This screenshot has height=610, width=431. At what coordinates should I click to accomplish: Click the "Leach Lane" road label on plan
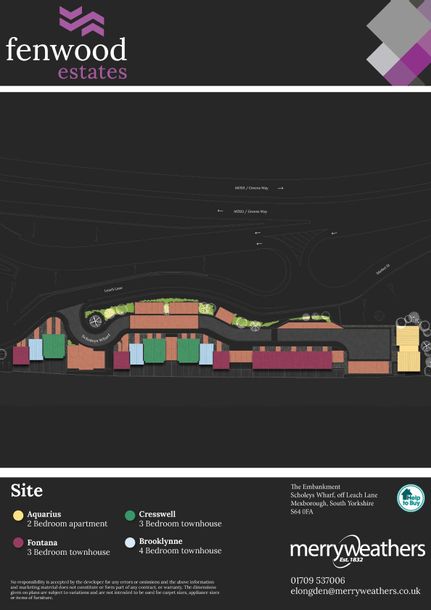113,290
